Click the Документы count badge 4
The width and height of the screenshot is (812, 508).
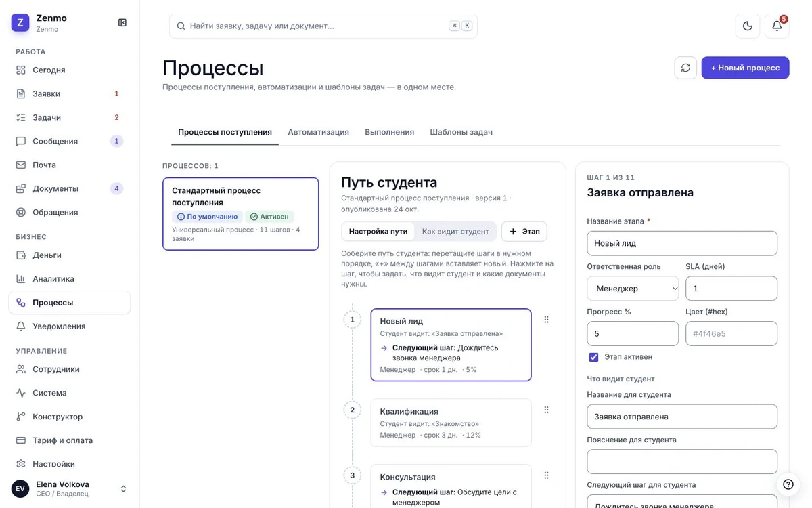tap(116, 189)
